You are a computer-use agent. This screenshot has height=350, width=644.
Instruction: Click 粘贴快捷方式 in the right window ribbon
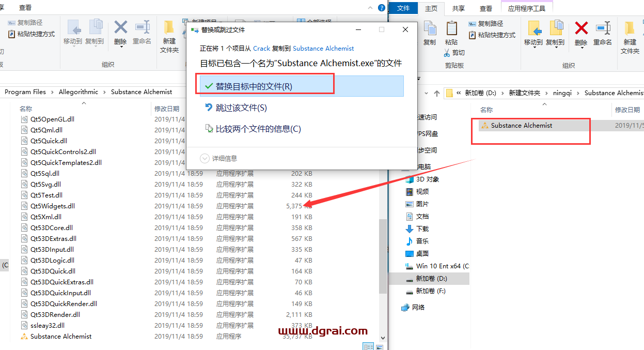coord(492,35)
